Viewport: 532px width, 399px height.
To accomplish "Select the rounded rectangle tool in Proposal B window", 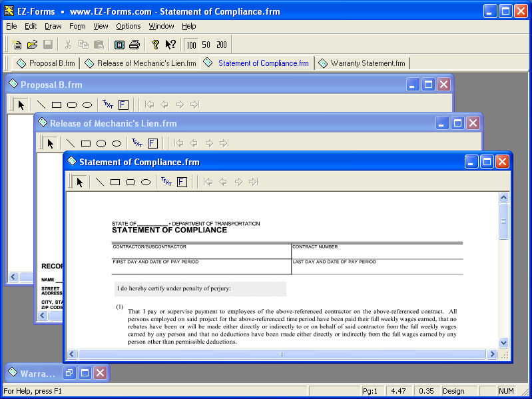I will (x=72, y=105).
